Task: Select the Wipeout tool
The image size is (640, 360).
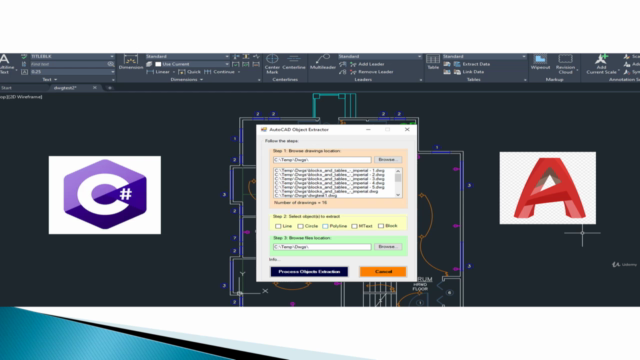Action: pos(540,62)
